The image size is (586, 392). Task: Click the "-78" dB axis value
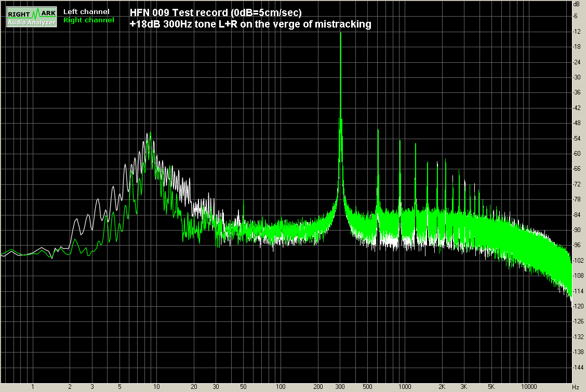(x=577, y=199)
